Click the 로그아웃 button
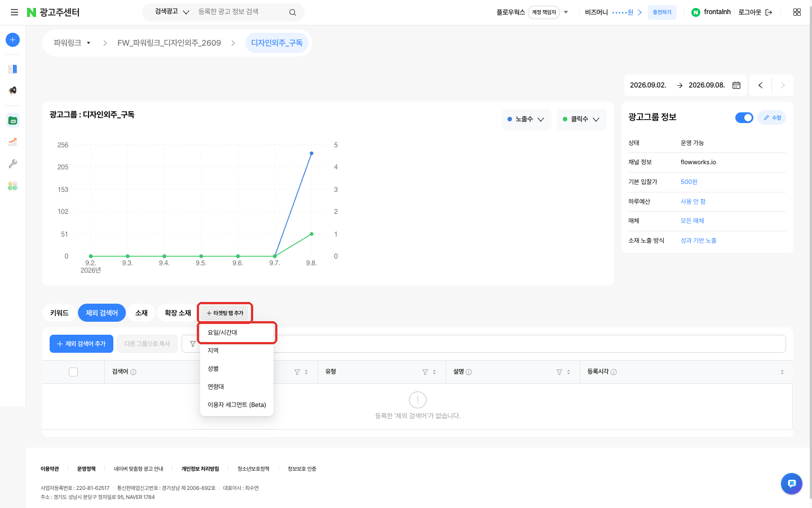Viewport: 812px width, 508px height. click(x=755, y=12)
